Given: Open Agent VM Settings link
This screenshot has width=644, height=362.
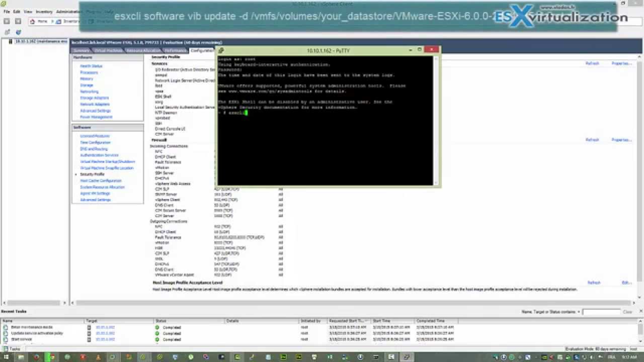Looking at the screenshot, I should click(95, 194).
